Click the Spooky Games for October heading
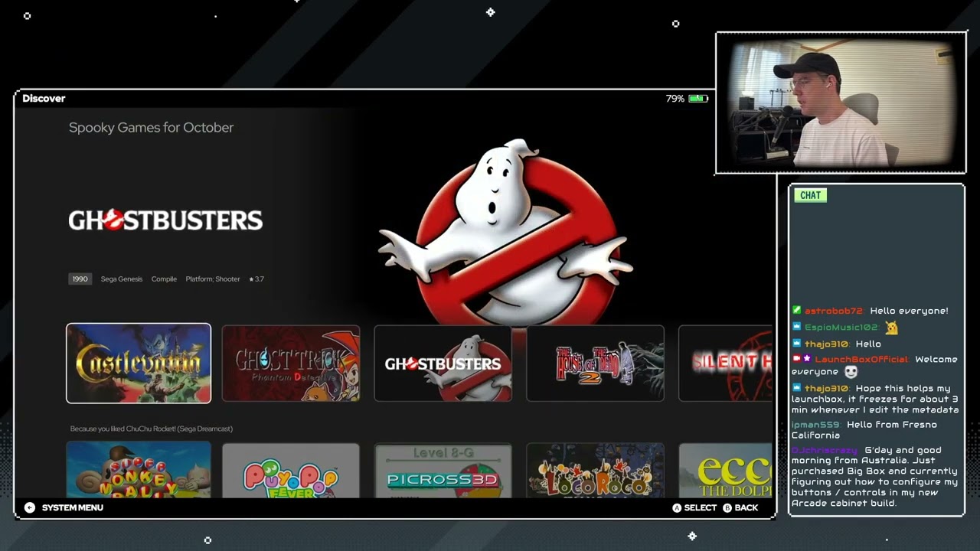Screen dimensions: 980x551 point(151,128)
